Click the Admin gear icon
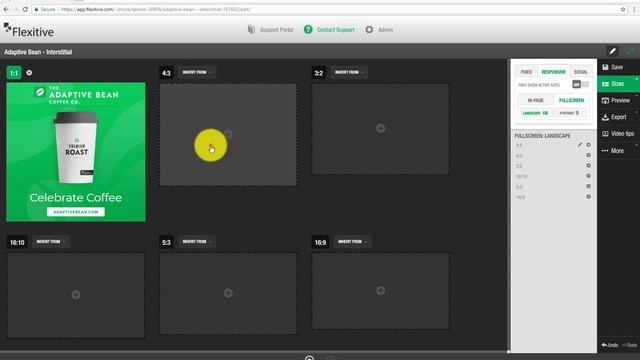 [369, 30]
